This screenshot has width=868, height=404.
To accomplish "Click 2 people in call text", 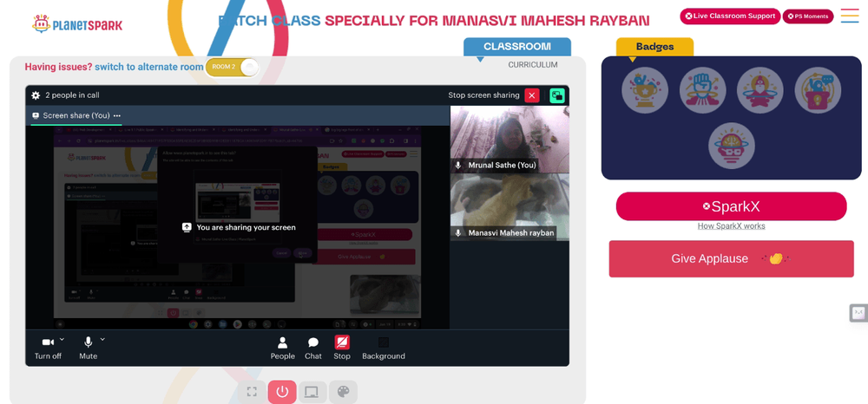I will [73, 95].
